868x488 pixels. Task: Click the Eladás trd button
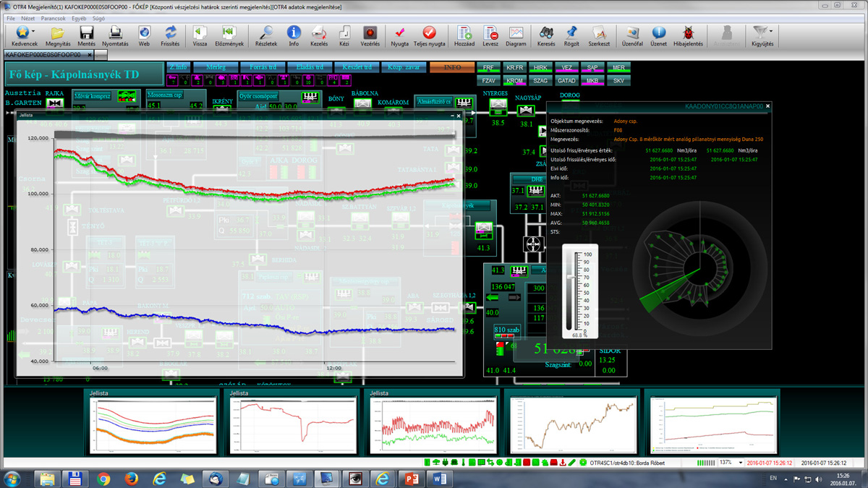(x=310, y=67)
